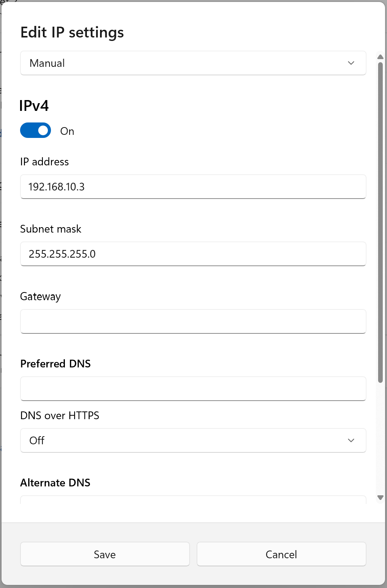Image resolution: width=387 pixels, height=588 pixels.
Task: Click the On label beside the IPv4 toggle
Action: [x=67, y=131]
